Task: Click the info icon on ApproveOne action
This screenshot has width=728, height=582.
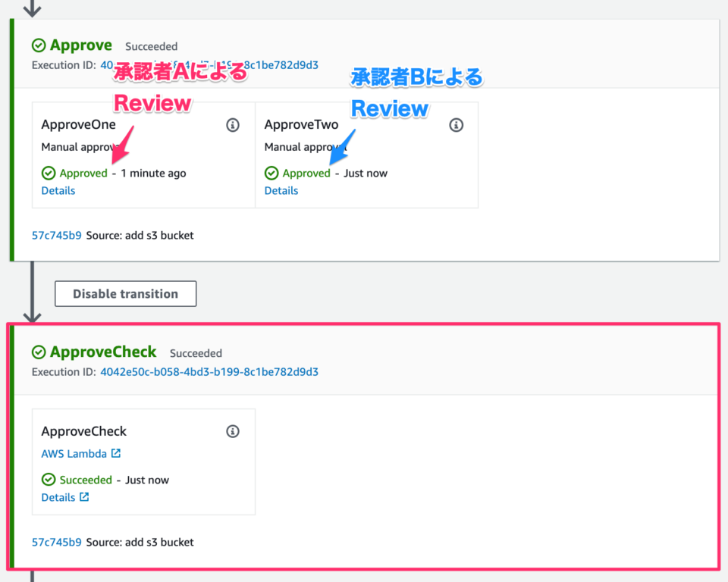Action: click(x=233, y=125)
